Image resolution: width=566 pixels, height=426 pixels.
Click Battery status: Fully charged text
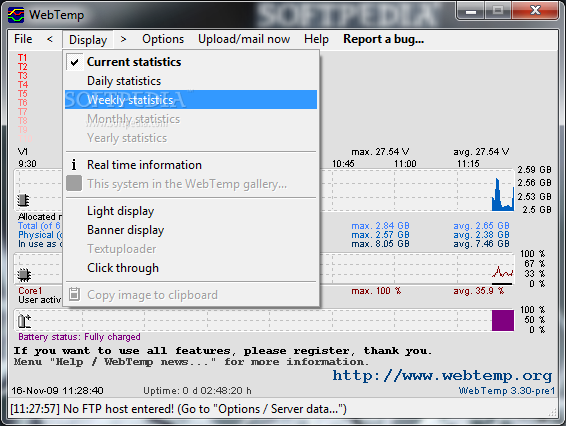pos(79,337)
